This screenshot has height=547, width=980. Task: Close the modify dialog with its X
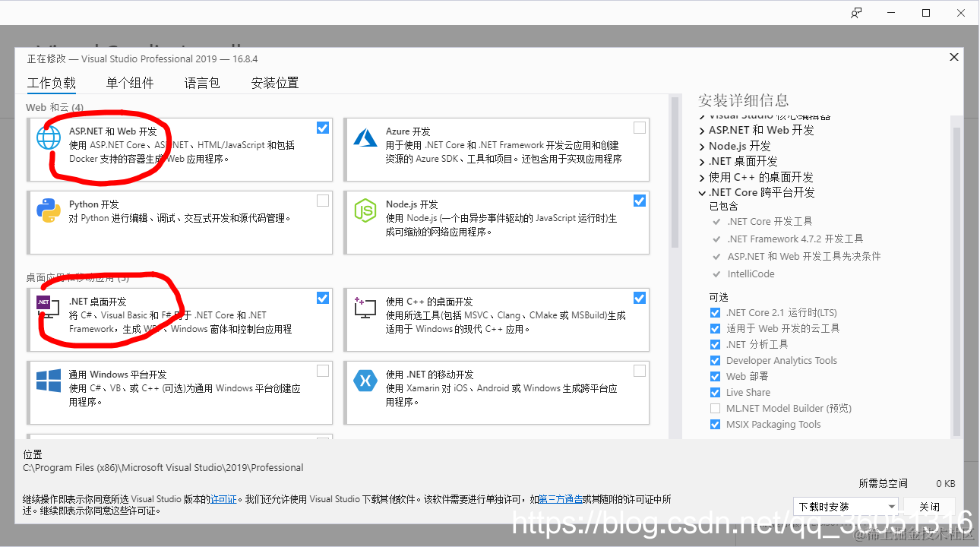pos(954,57)
